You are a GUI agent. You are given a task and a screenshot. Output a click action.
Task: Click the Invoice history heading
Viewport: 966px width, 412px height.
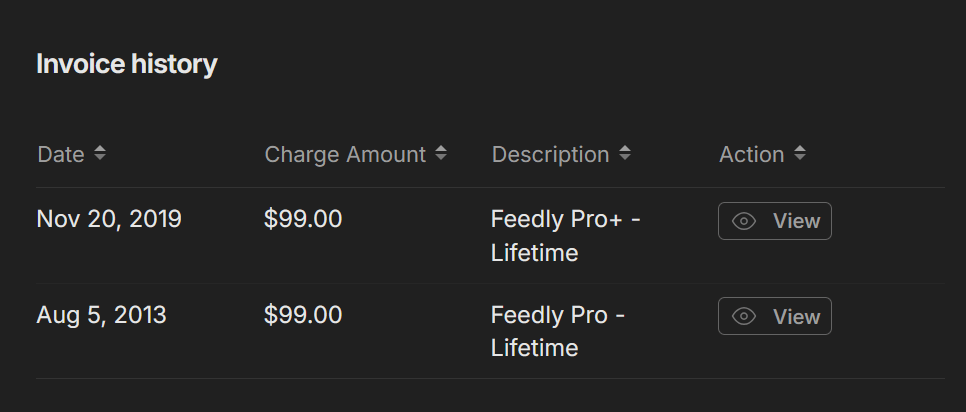(127, 65)
